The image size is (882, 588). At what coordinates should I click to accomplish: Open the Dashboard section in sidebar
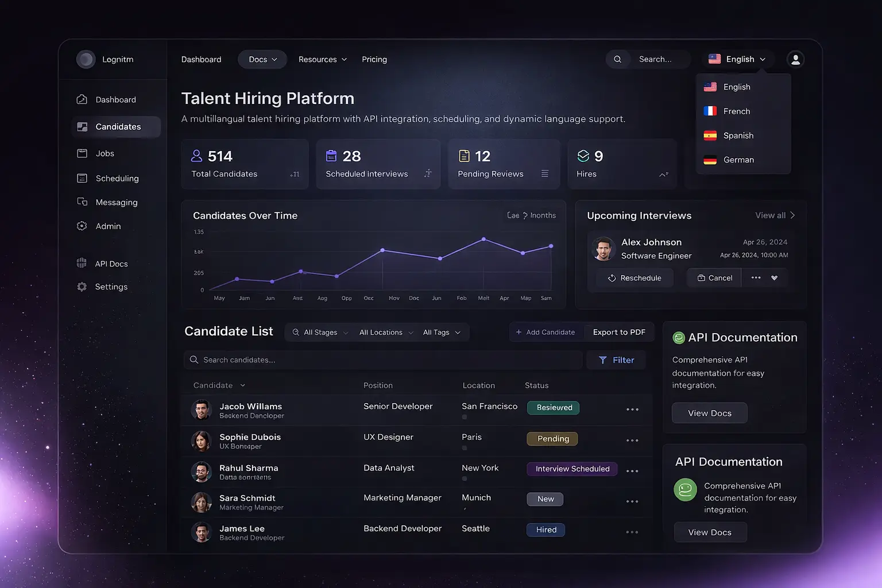pyautogui.click(x=114, y=99)
